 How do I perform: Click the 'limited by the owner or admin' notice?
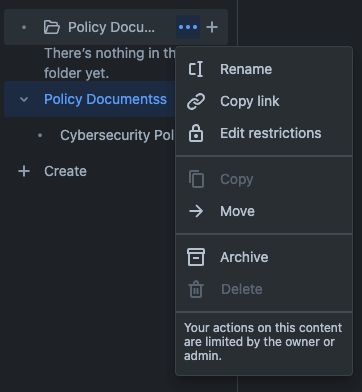pos(263,342)
